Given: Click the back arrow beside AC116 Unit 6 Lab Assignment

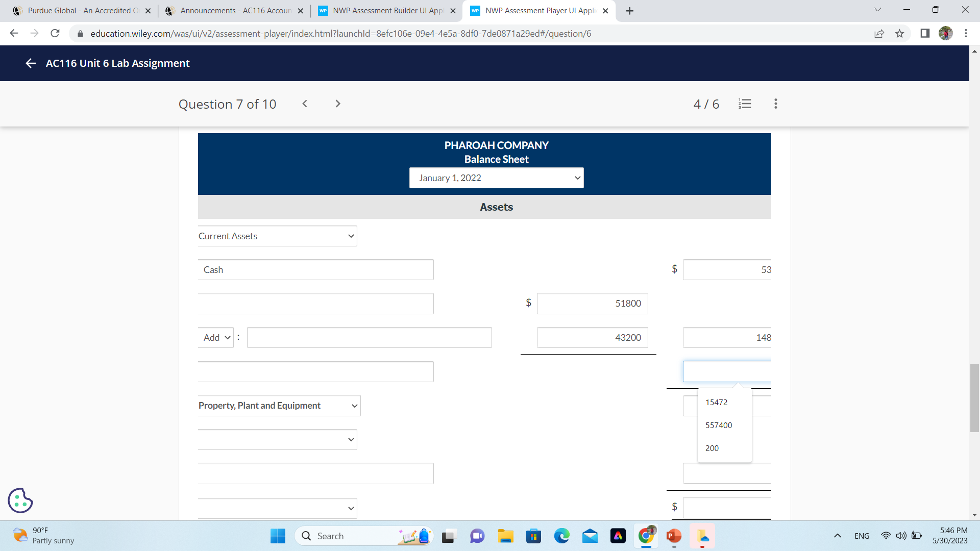Looking at the screenshot, I should click(30, 63).
